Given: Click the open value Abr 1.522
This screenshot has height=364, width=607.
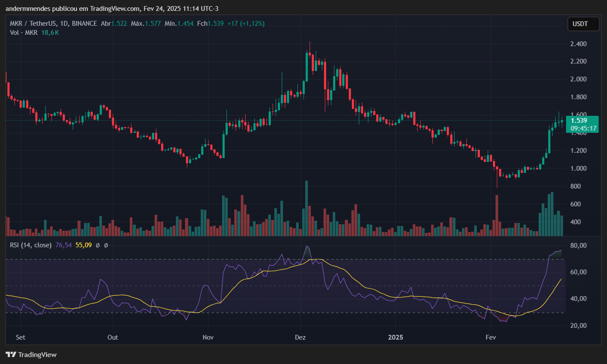Looking at the screenshot, I should point(114,24).
